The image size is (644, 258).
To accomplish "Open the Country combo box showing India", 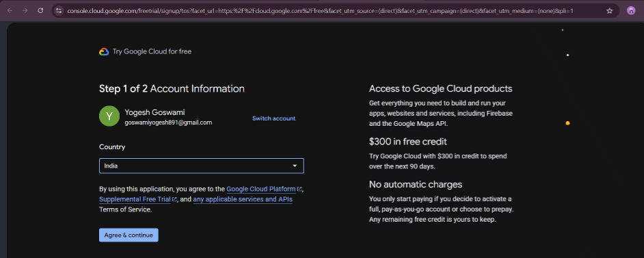I will (201, 166).
